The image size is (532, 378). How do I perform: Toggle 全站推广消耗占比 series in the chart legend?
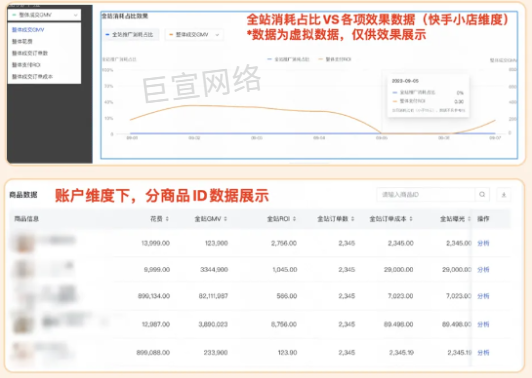(288, 59)
